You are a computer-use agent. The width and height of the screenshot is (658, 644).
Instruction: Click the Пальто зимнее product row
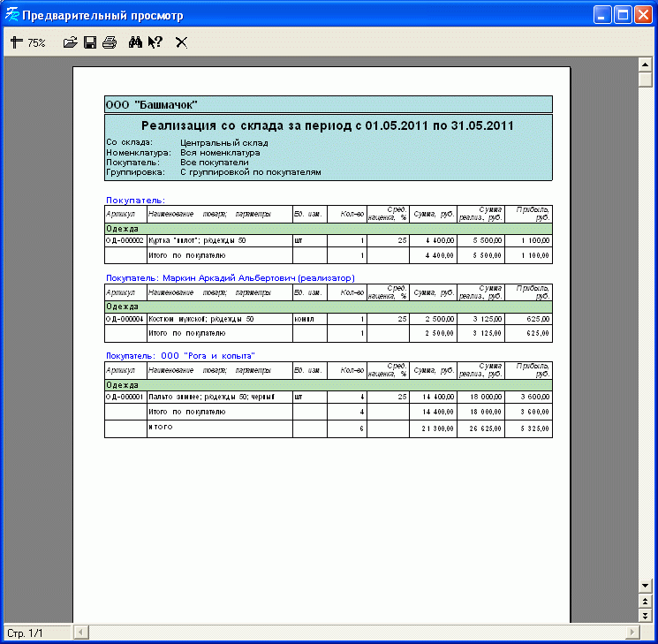coord(329,397)
